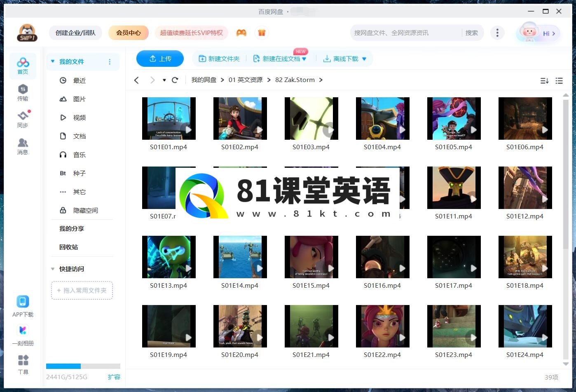Select the S01E22.mp4 thumbnail

click(383, 326)
